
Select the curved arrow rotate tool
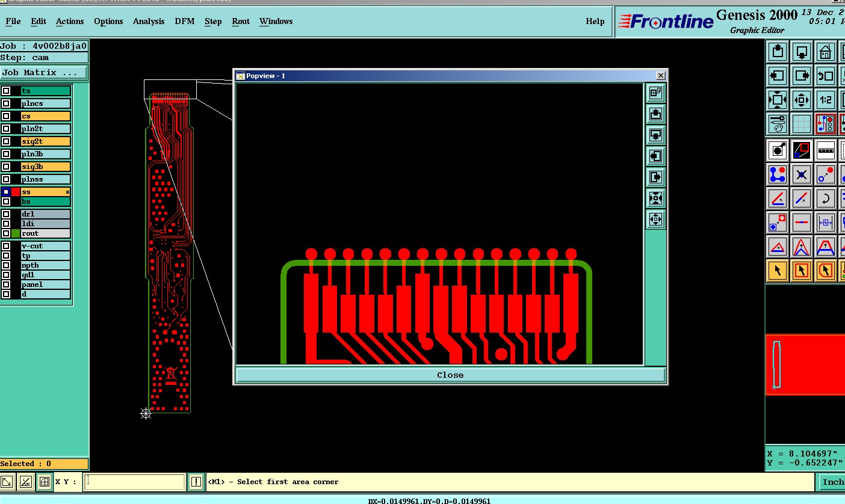pyautogui.click(x=826, y=198)
